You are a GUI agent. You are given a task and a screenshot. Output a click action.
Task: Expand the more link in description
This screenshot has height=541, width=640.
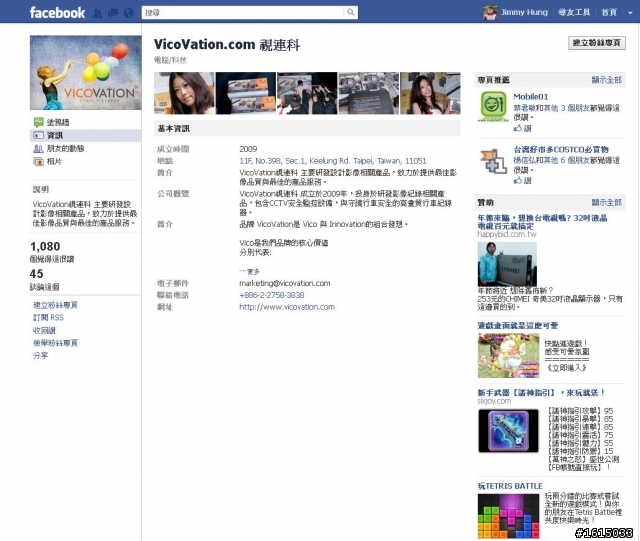tap(249, 272)
